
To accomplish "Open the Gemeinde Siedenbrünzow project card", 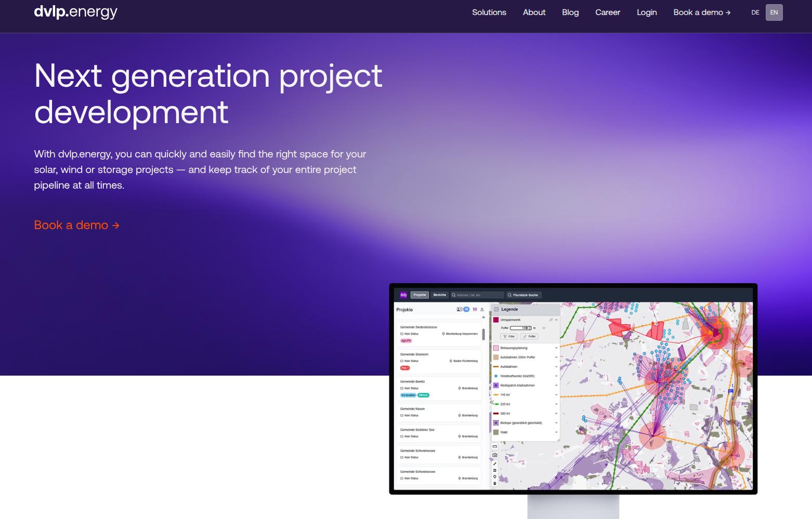I will tap(439, 334).
